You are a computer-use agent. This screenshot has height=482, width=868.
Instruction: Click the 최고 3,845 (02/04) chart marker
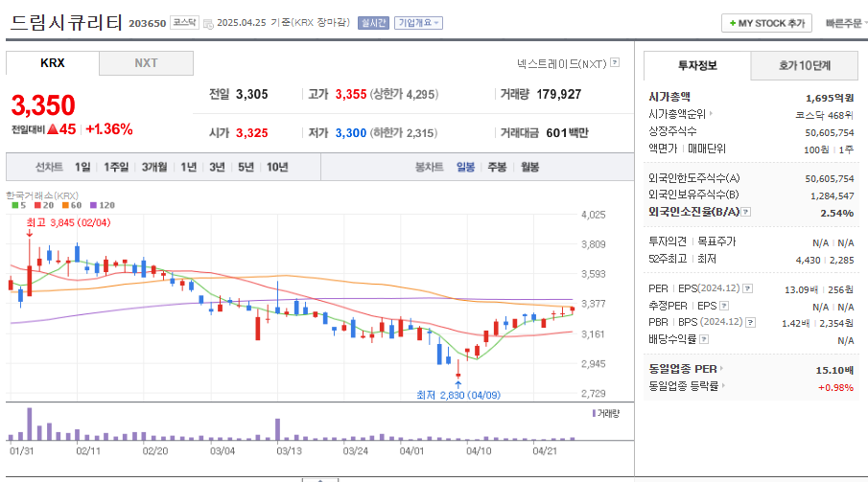pyautogui.click(x=69, y=222)
